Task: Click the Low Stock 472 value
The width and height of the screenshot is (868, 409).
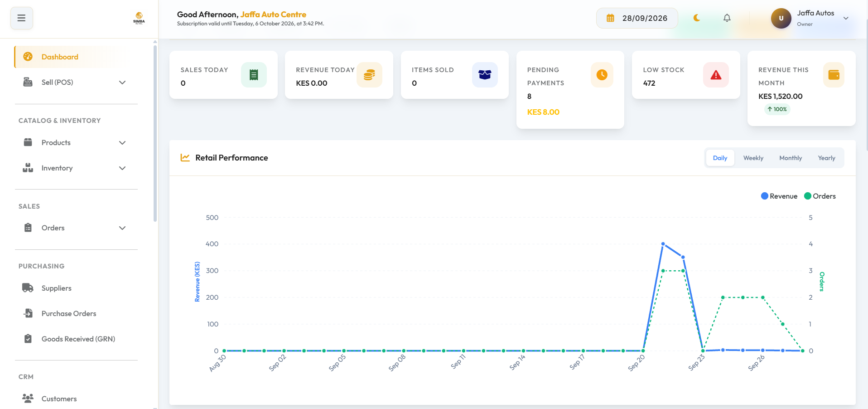Action: [x=649, y=83]
